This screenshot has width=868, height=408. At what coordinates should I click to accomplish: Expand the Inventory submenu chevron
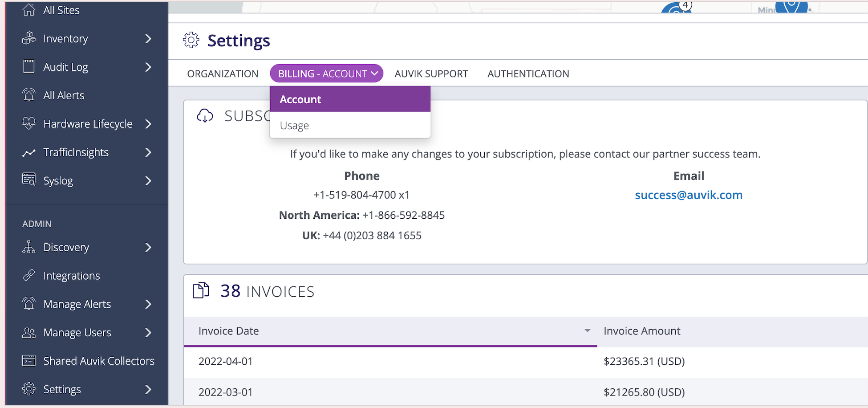[148, 39]
